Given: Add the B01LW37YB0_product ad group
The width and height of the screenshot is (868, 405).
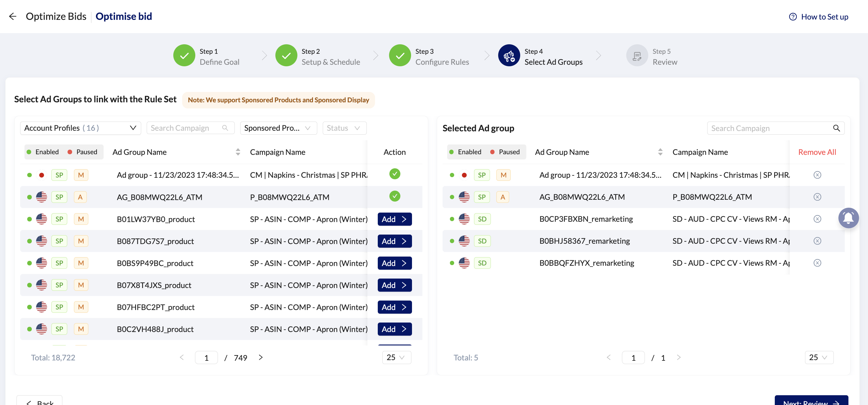Looking at the screenshot, I should 394,219.
